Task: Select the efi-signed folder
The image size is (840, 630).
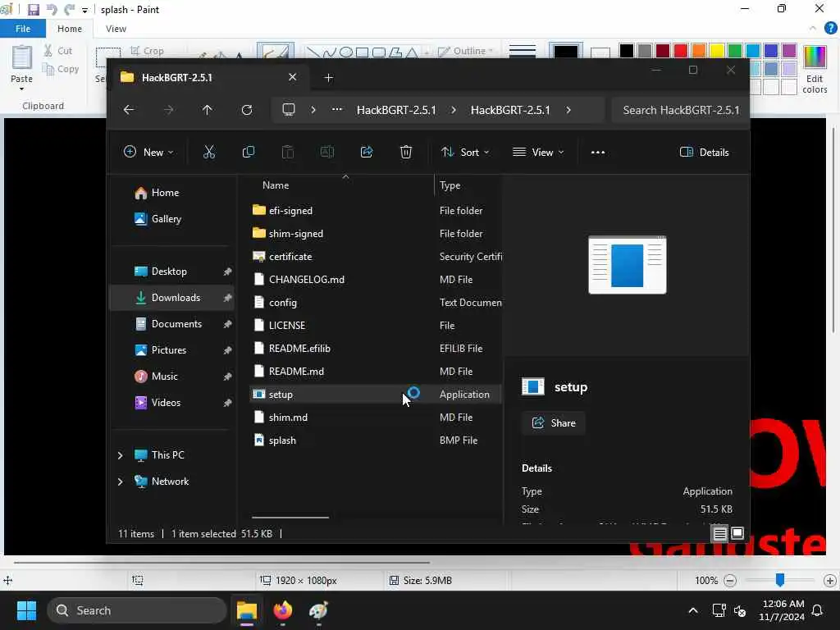Action: tap(375, 211)
